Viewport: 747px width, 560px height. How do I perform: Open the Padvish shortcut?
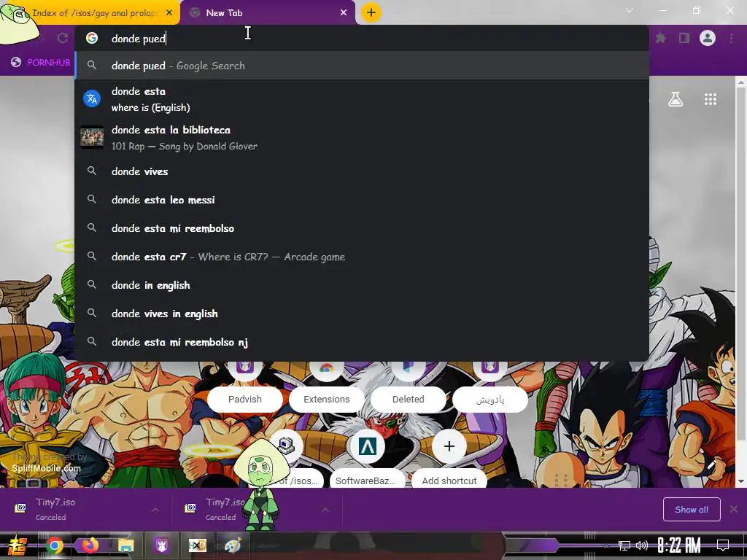click(245, 399)
